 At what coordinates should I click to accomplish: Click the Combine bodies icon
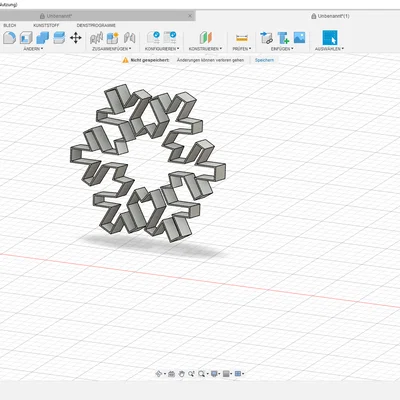(42, 38)
